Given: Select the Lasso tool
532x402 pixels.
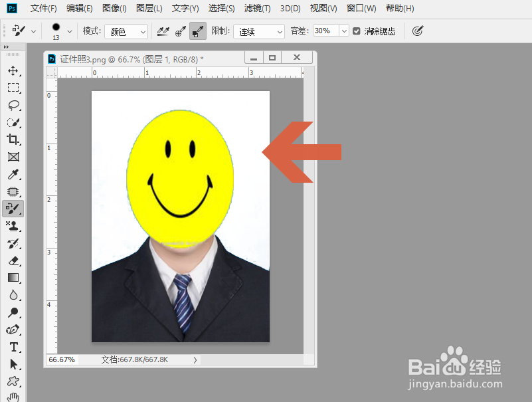Looking at the screenshot, I should point(13,105).
